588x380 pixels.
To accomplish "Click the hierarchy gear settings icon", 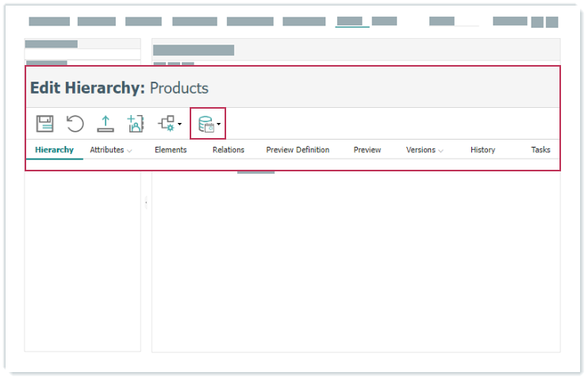I will tap(167, 124).
